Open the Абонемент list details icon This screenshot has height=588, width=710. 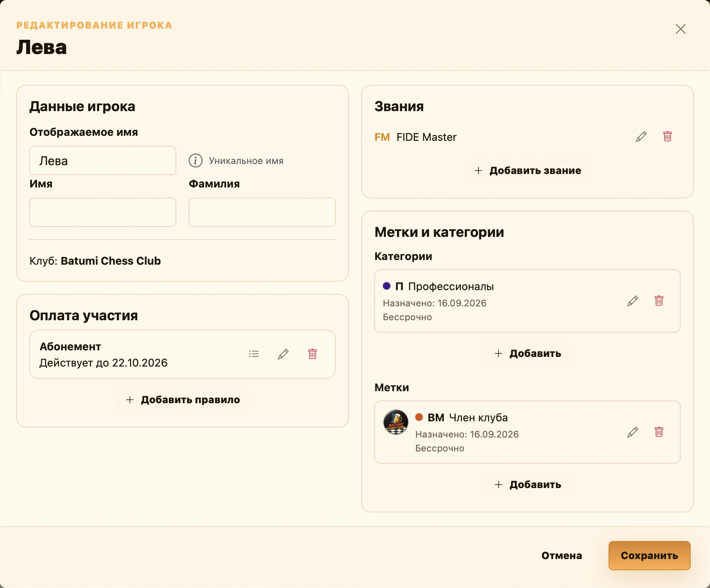tap(254, 354)
